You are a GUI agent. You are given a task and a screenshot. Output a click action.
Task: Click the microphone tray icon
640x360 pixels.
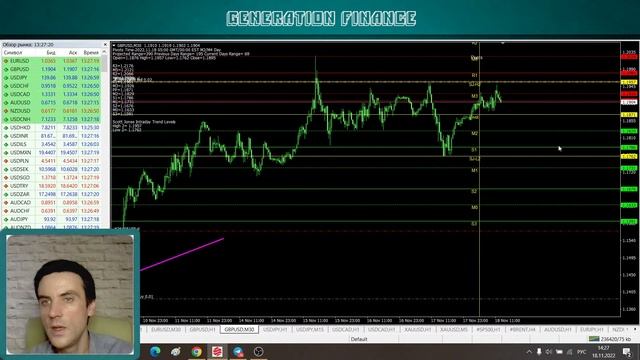(x=539, y=351)
